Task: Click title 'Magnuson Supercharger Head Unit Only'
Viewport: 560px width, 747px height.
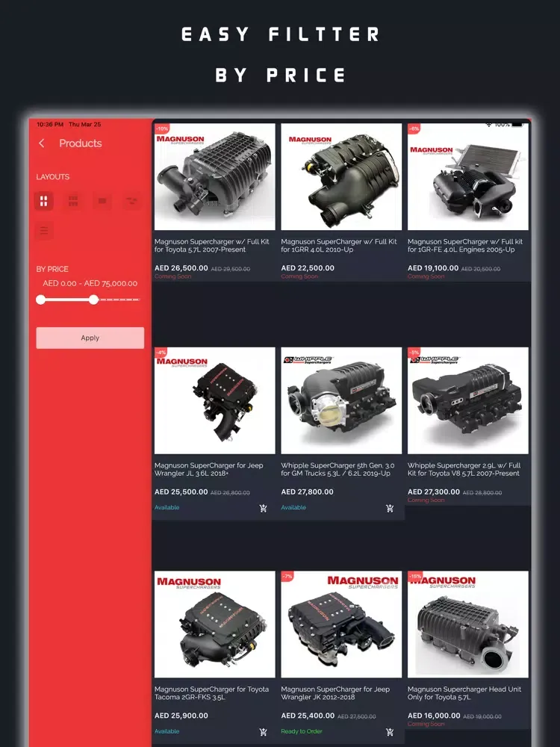Action: click(464, 693)
